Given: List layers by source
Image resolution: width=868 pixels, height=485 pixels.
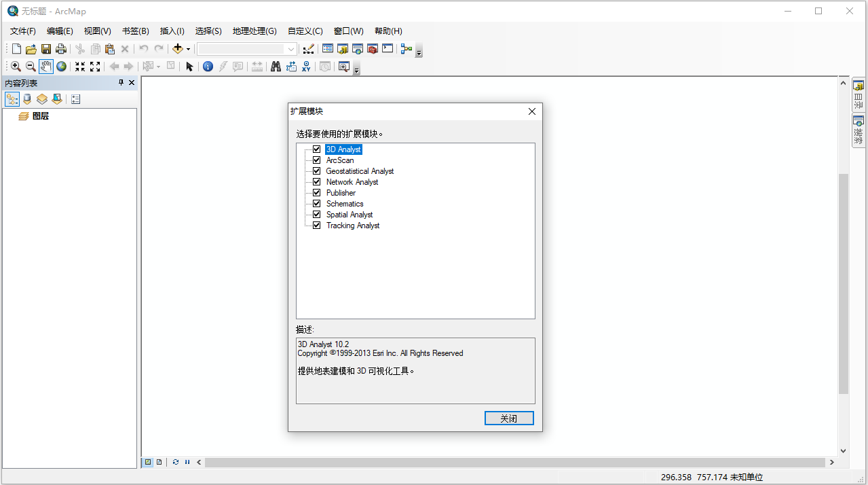Looking at the screenshot, I should [27, 99].
